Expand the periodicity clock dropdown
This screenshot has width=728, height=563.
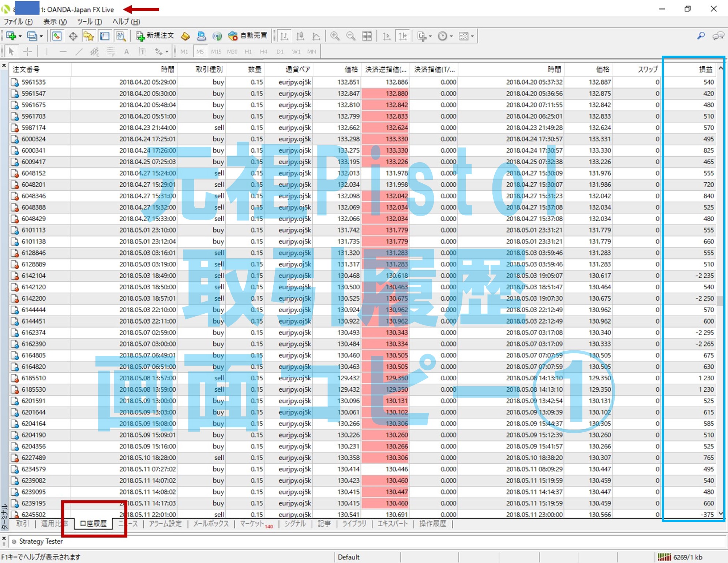tap(451, 36)
